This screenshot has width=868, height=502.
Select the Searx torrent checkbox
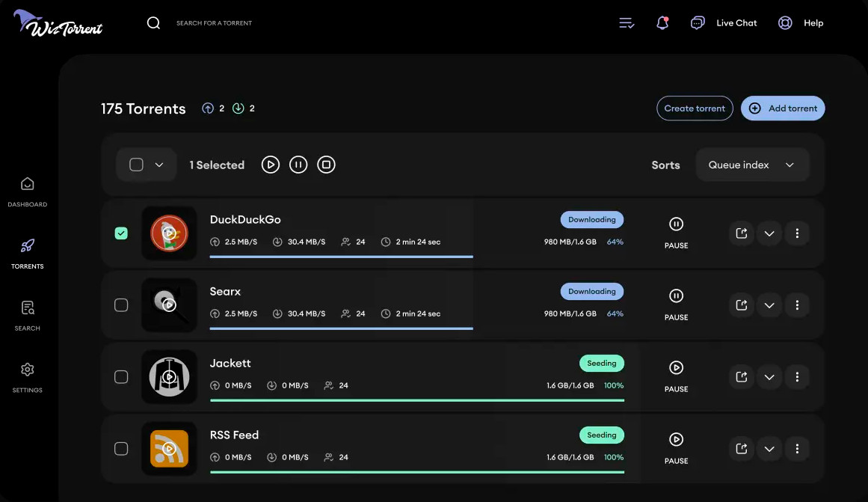tap(121, 304)
